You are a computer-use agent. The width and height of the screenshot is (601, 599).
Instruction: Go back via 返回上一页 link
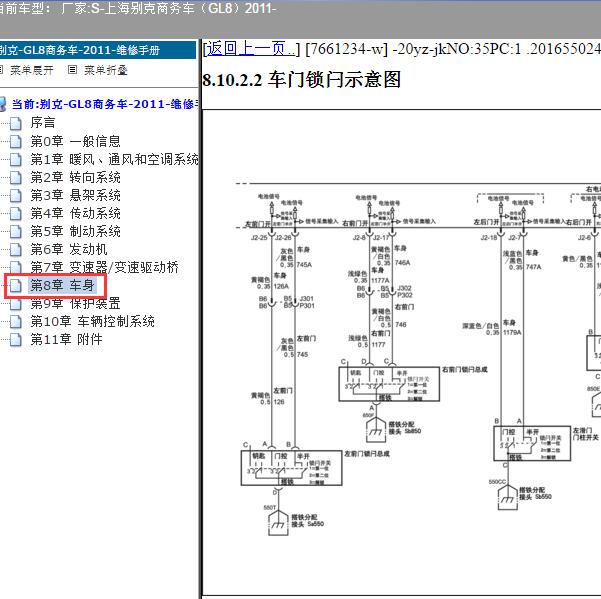tap(251, 49)
